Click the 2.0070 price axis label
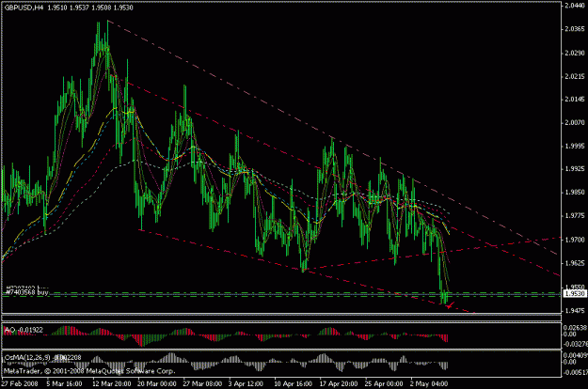This screenshot has width=588, height=389. [x=575, y=122]
